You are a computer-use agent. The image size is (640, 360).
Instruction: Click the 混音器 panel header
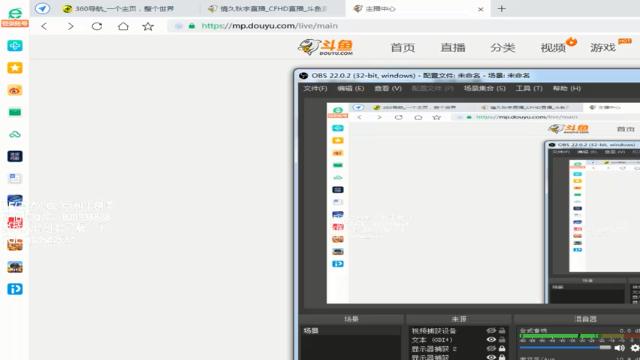[x=585, y=319]
